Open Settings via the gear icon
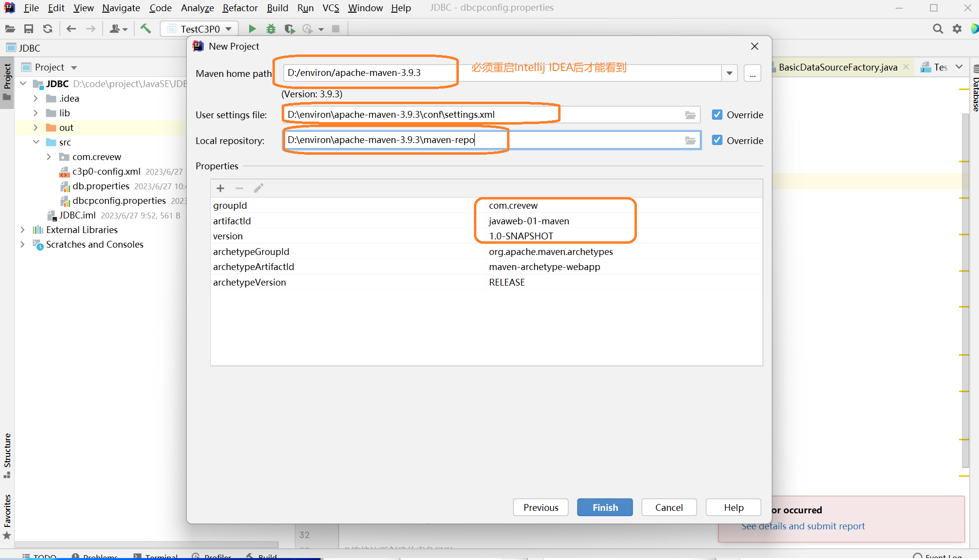The image size is (979, 560). point(957,29)
